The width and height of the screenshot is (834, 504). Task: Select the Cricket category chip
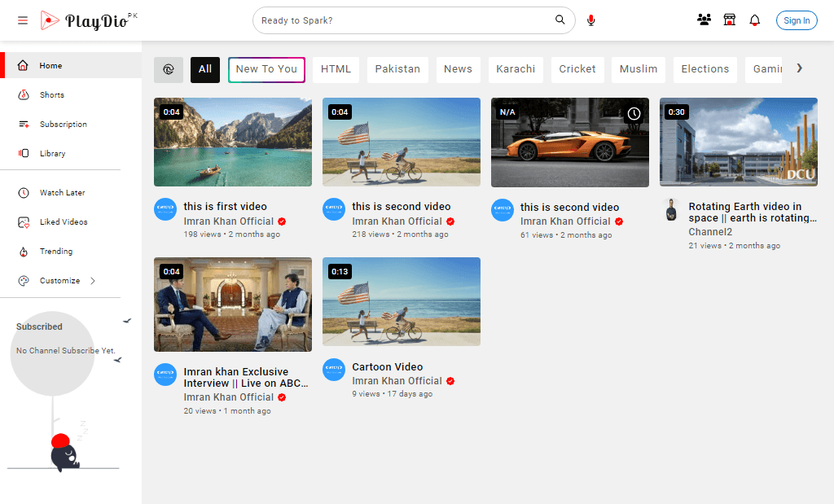[x=577, y=70]
